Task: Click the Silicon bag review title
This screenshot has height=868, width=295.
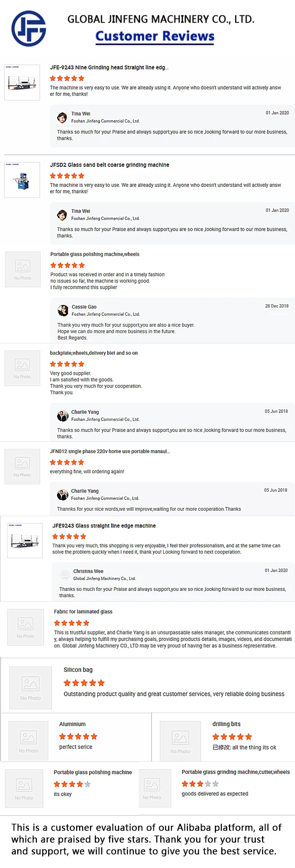Action: (78, 670)
